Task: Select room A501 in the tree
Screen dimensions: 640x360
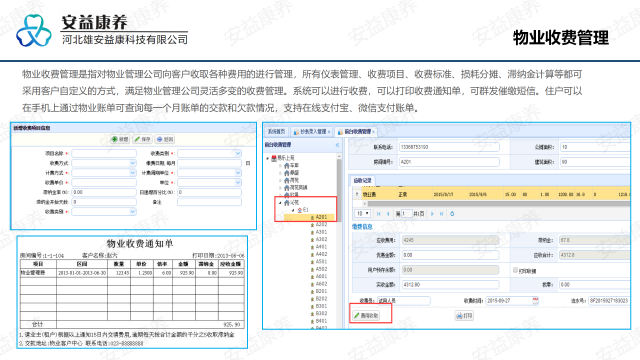Action: (x=321, y=261)
